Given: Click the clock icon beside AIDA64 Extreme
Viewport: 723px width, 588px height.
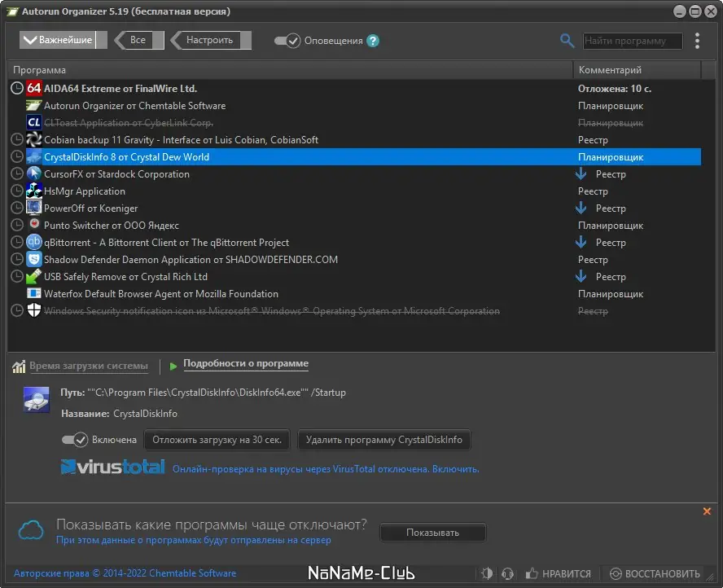Looking at the screenshot, I should 17,89.
